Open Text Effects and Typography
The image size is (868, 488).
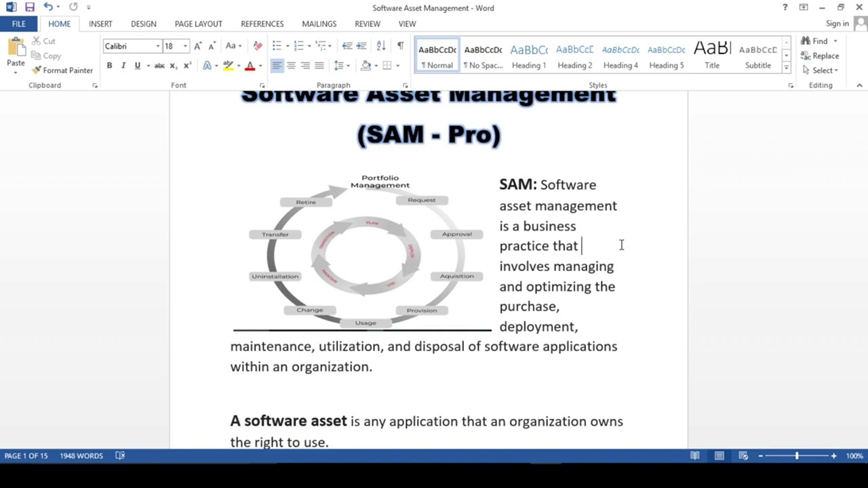pyautogui.click(x=208, y=66)
